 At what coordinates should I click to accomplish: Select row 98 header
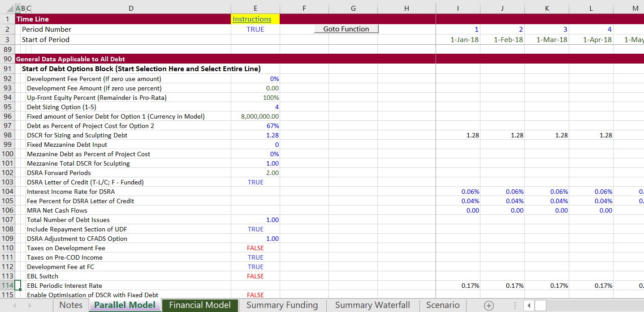pyautogui.click(x=7, y=135)
